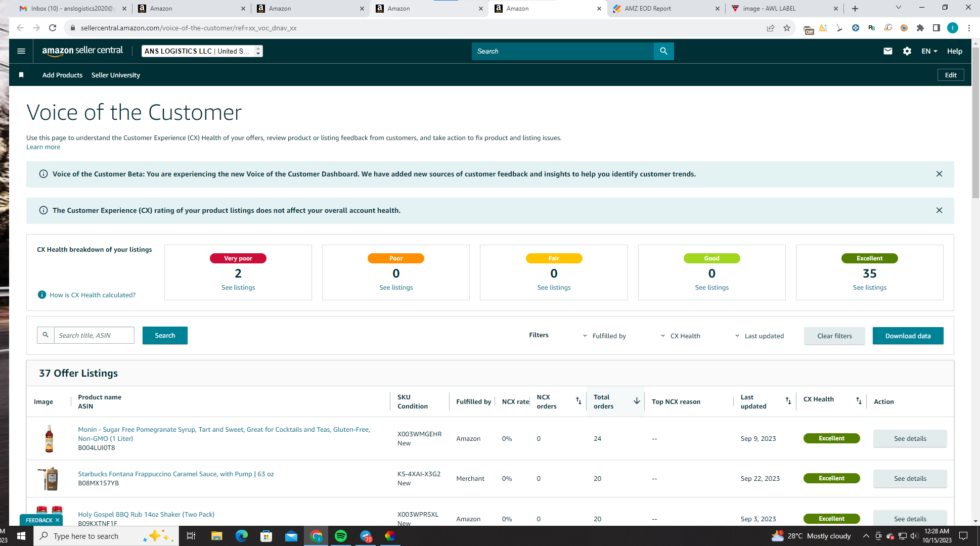This screenshot has height=546, width=980.
Task: Expand the CX Health filter
Action: coord(681,336)
